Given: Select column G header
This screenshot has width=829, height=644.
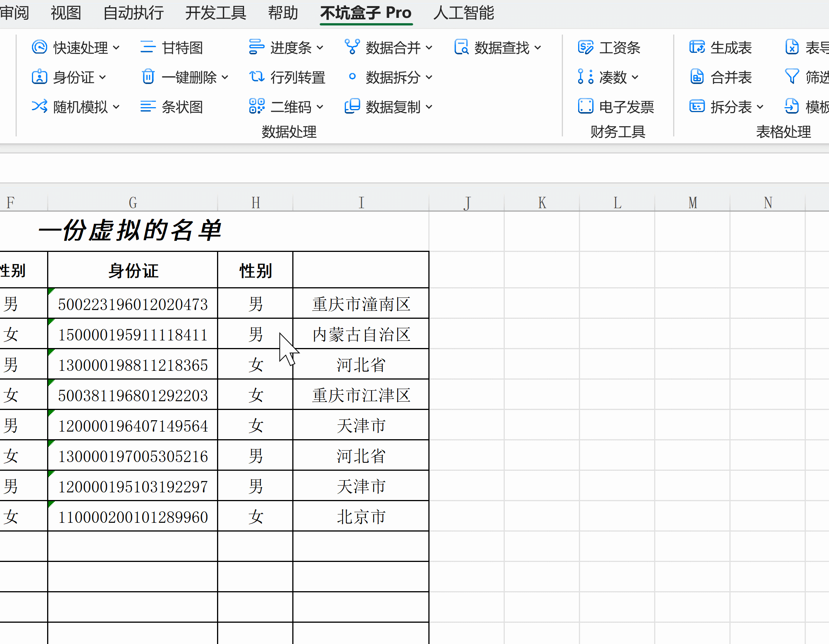Looking at the screenshot, I should click(x=133, y=203).
